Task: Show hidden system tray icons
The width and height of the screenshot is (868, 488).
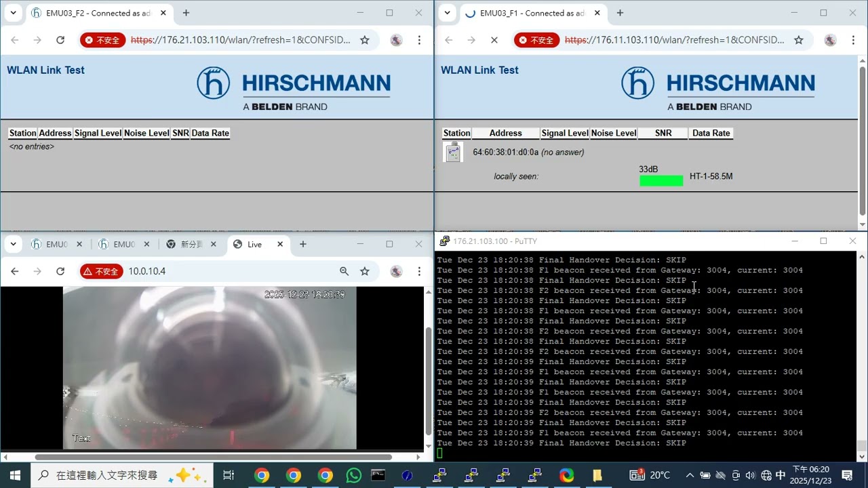Action: pos(690,475)
